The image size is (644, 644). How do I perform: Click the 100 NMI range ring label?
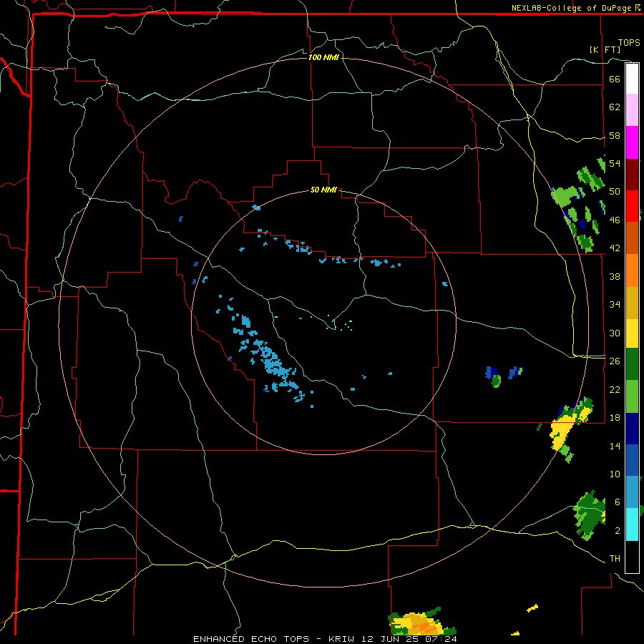pyautogui.click(x=323, y=57)
